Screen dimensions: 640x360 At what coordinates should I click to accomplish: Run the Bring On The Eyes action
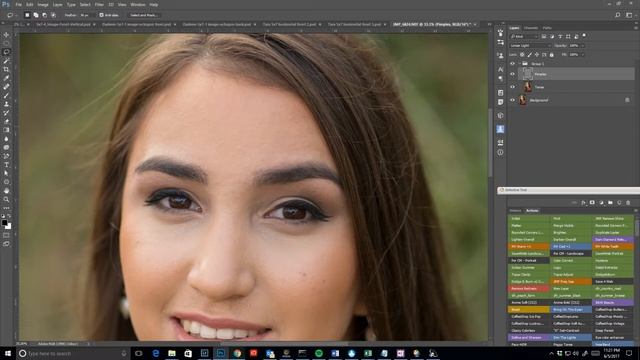click(x=571, y=310)
